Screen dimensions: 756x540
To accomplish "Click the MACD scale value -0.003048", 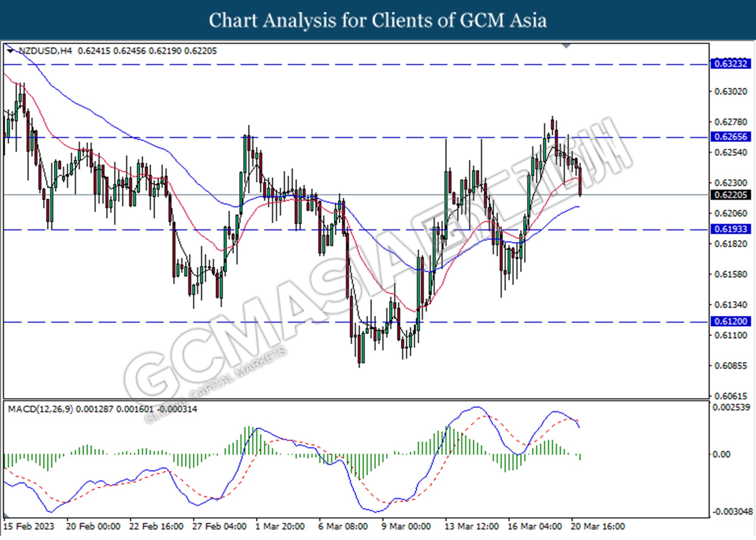I will 733,511.
